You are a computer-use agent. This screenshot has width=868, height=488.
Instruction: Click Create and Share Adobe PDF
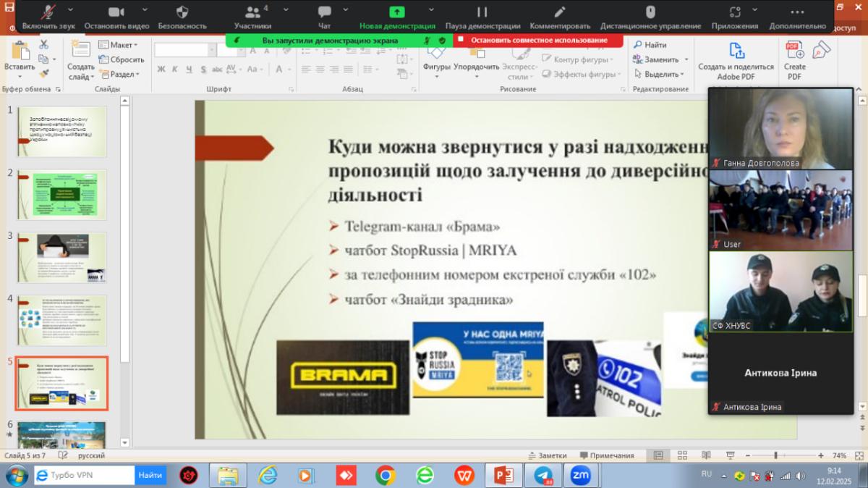tap(736, 58)
